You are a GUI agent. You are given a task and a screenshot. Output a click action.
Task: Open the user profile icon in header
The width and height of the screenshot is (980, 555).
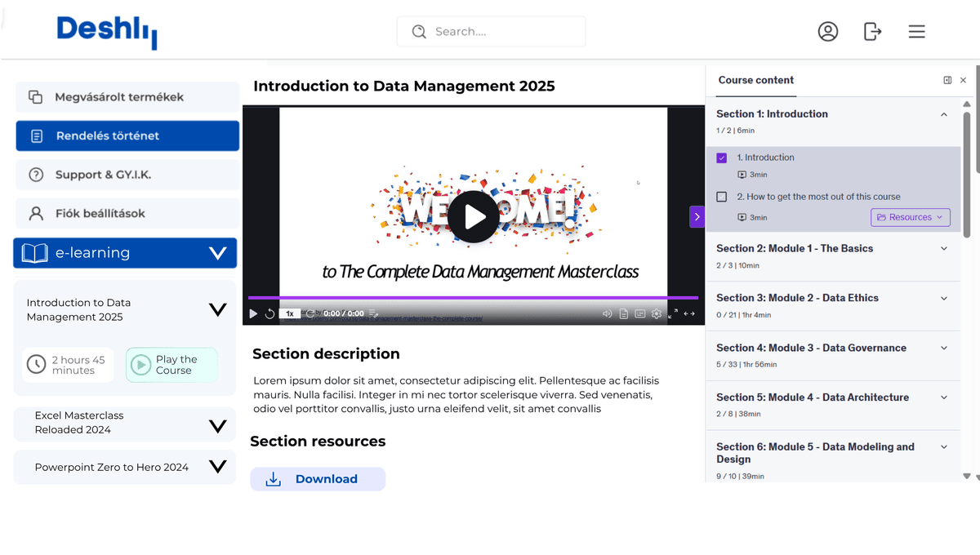pos(827,32)
